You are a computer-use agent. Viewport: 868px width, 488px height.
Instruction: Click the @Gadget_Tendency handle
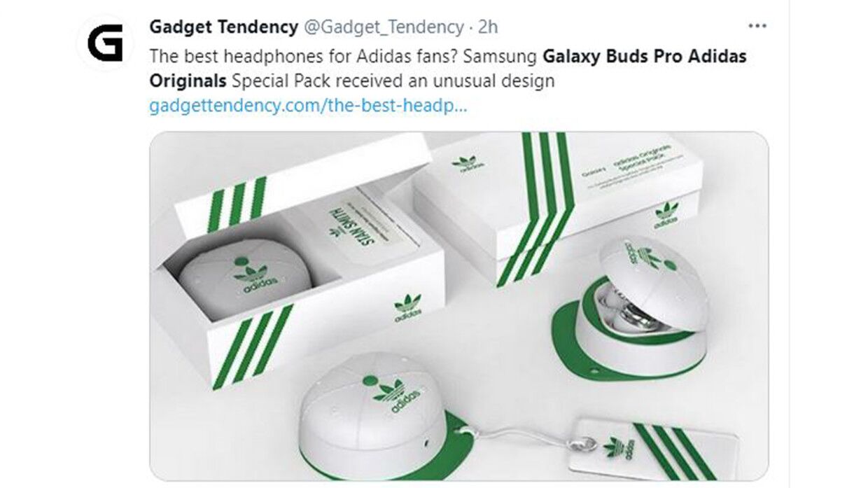tap(384, 27)
